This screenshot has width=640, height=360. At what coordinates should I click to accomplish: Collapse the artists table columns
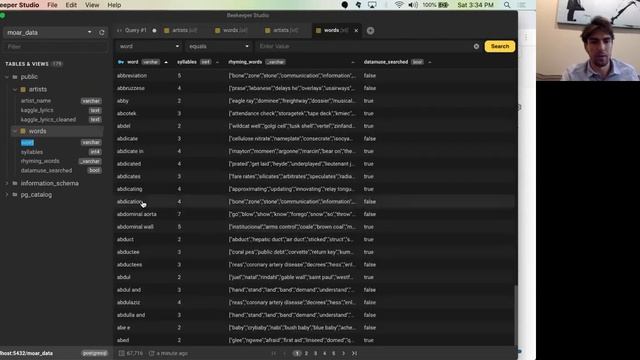15,89
